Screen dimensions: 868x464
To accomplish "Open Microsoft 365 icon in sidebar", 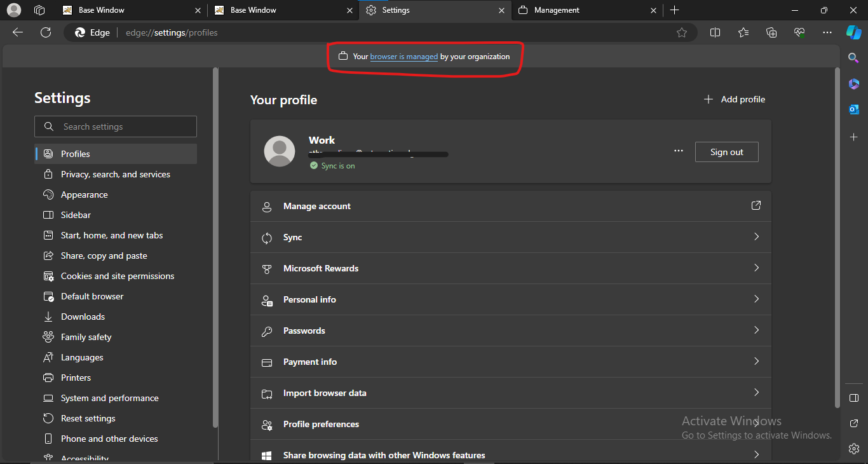I will [853, 84].
